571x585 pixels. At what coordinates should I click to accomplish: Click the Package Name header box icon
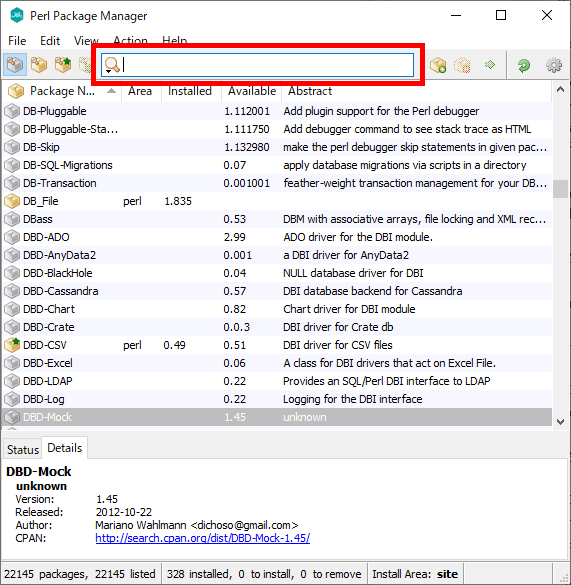pos(16,91)
